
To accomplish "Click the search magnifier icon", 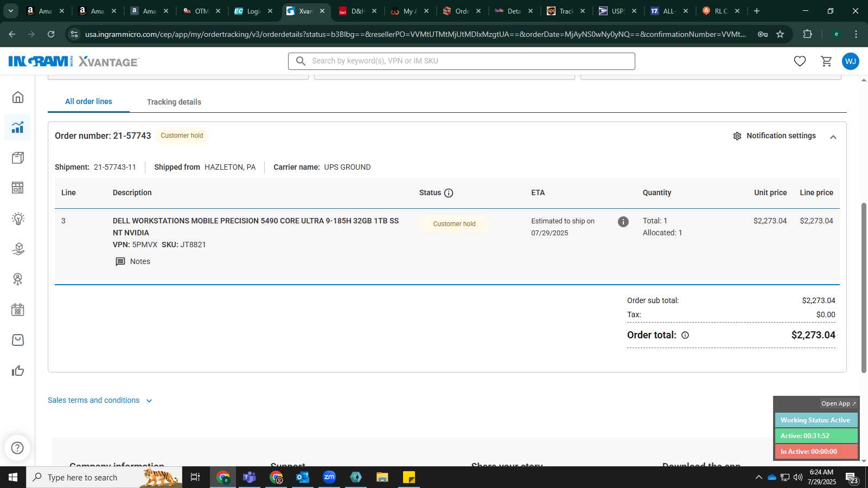I will click(x=301, y=61).
